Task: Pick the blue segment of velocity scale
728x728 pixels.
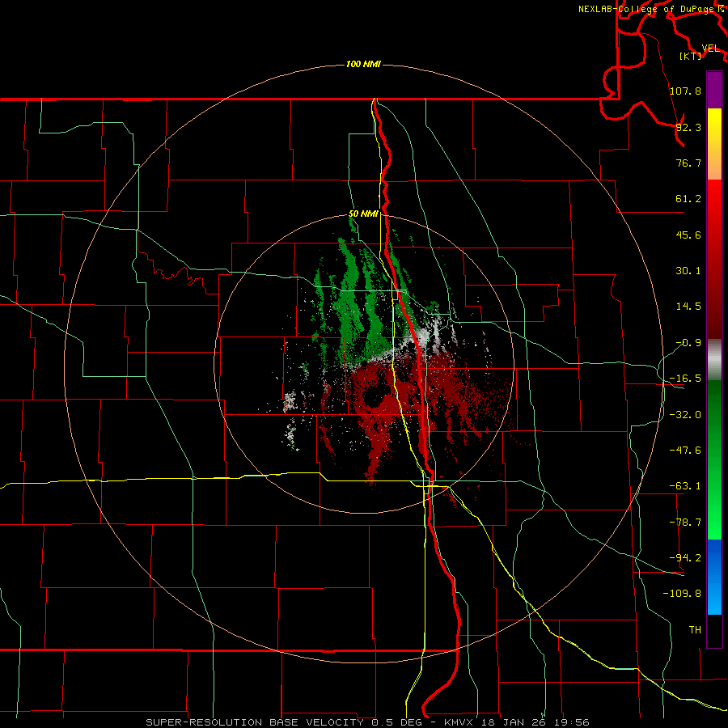Action: pyautogui.click(x=714, y=577)
